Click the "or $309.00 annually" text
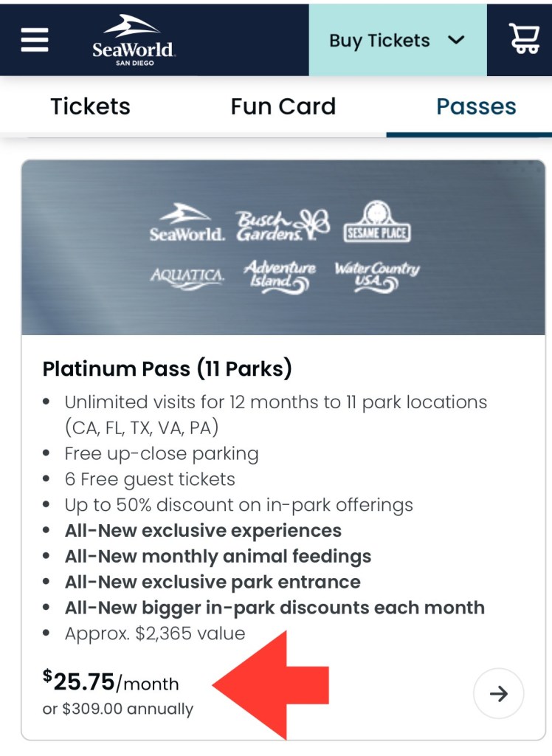 pos(118,709)
